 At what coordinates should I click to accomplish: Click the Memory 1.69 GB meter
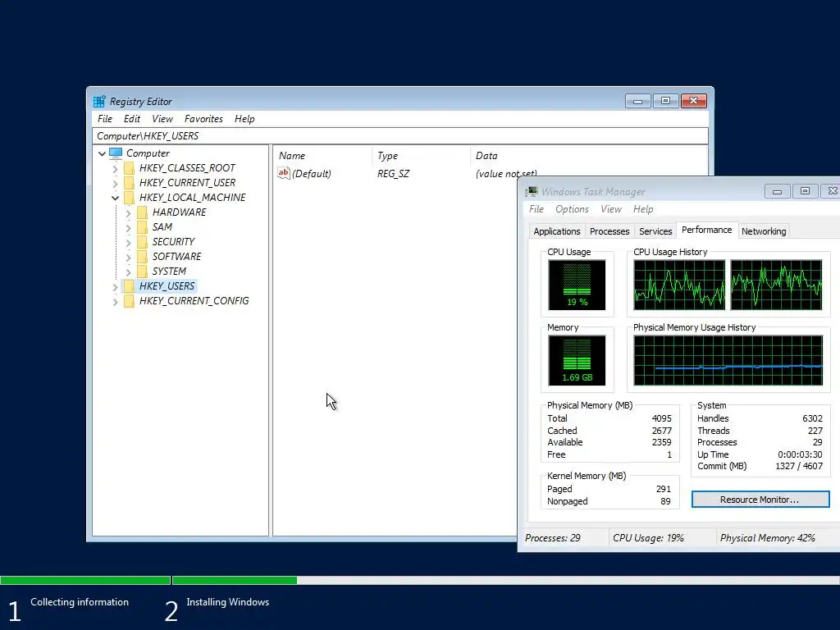click(x=577, y=361)
